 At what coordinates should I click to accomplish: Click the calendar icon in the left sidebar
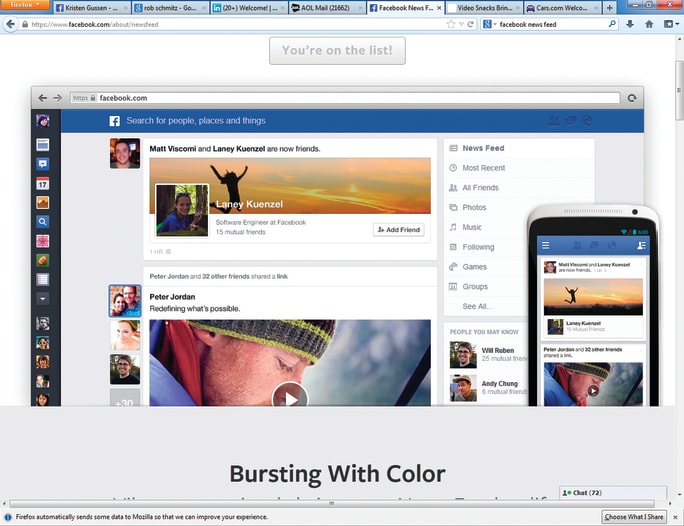pyautogui.click(x=42, y=184)
